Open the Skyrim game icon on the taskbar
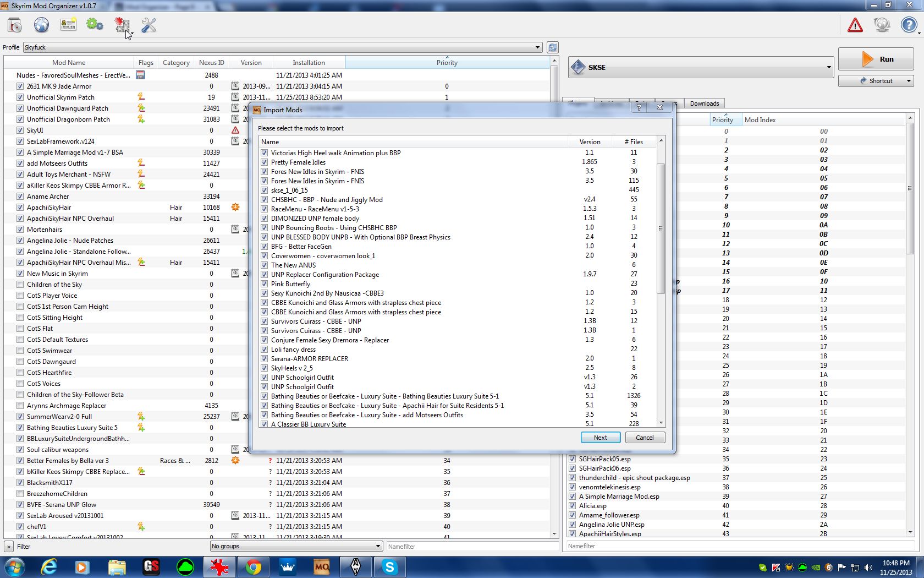This screenshot has height=578, width=924. click(x=356, y=566)
